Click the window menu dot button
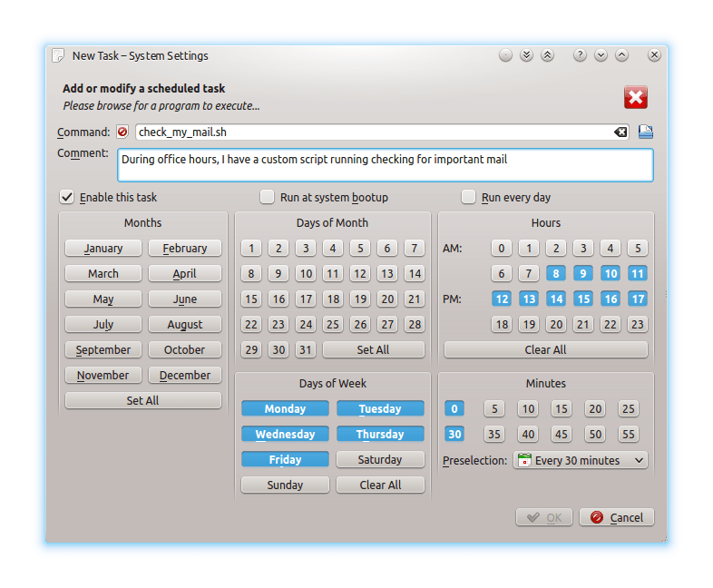 505,55
